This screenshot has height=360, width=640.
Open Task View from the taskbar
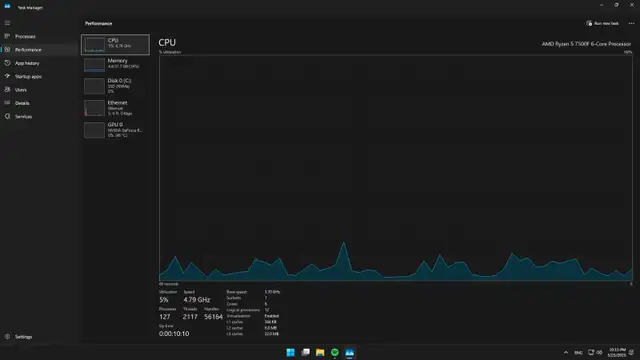coord(305,352)
